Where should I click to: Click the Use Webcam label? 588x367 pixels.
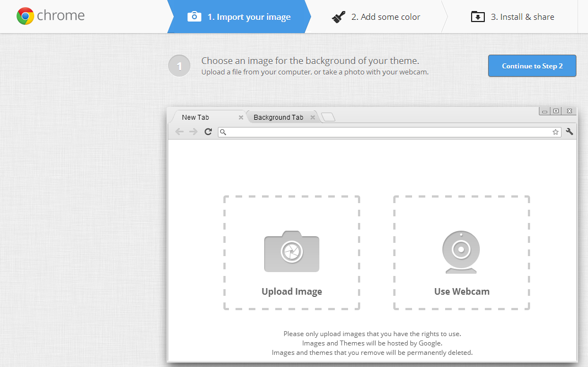coord(462,291)
